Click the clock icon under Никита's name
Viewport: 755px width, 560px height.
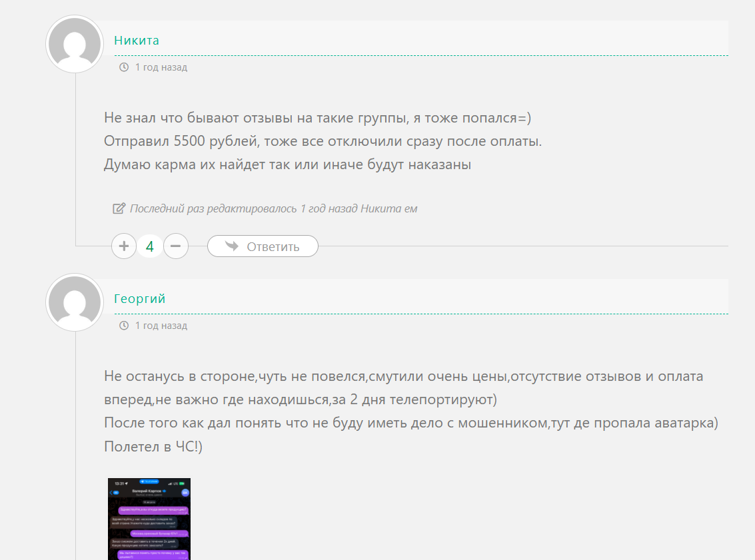[123, 67]
